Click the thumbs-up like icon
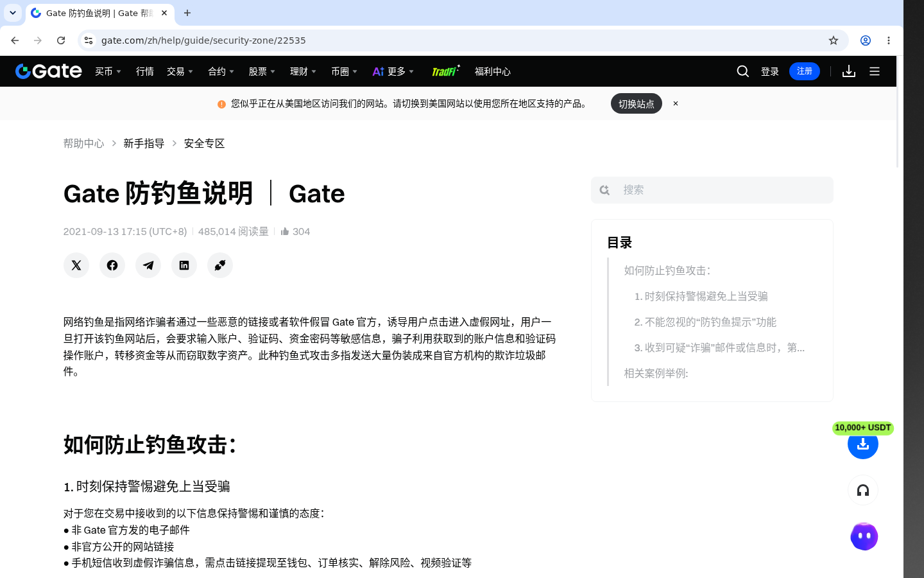 coord(285,231)
